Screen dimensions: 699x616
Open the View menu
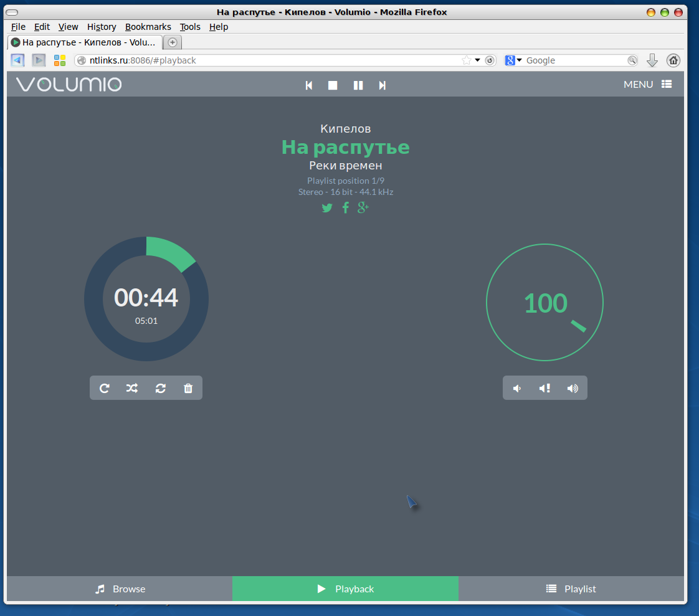pyautogui.click(x=68, y=27)
